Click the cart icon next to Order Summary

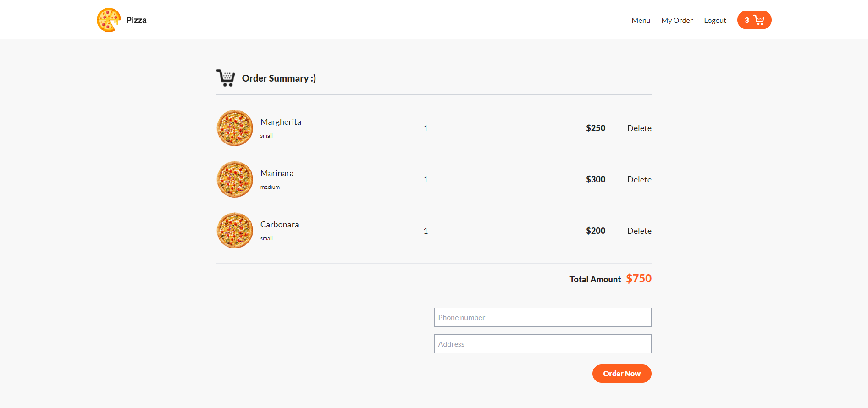(226, 77)
